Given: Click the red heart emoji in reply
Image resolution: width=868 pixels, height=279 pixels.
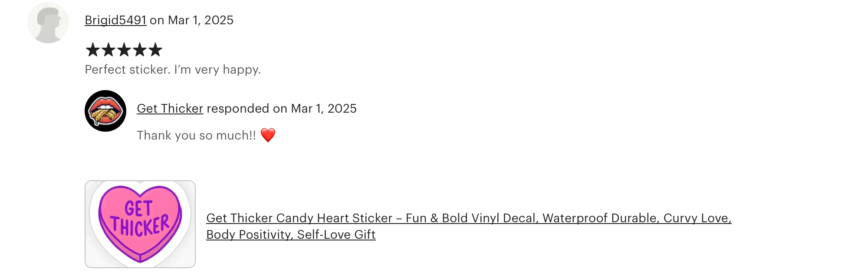Looking at the screenshot, I should coord(268,135).
